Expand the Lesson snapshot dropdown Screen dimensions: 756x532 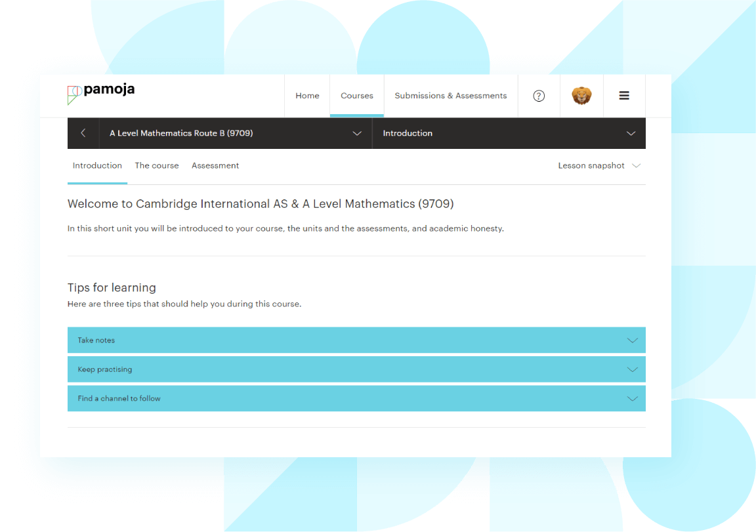pyautogui.click(x=598, y=166)
